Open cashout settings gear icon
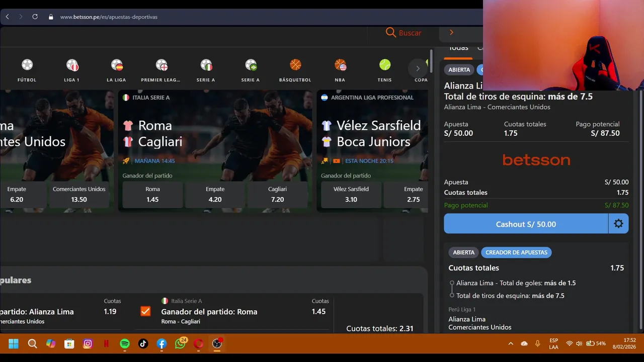This screenshot has height=362, width=644. click(618, 224)
